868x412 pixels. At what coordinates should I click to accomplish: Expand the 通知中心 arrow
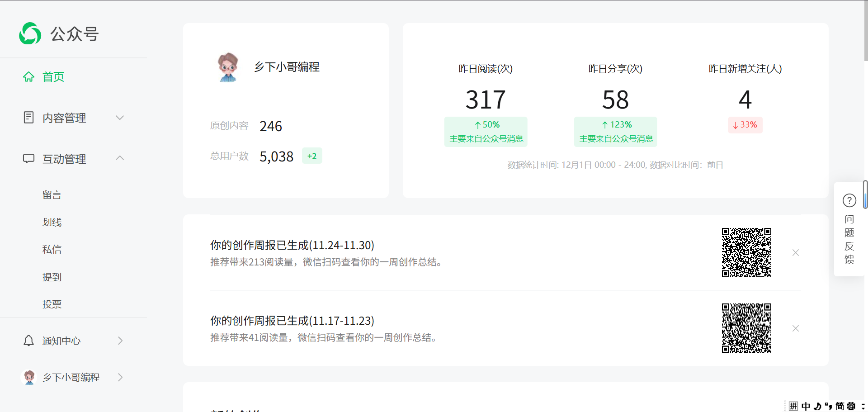120,341
